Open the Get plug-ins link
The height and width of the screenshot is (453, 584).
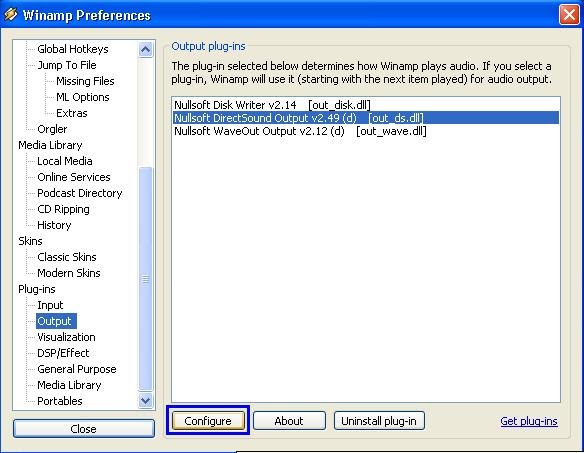coord(529,421)
